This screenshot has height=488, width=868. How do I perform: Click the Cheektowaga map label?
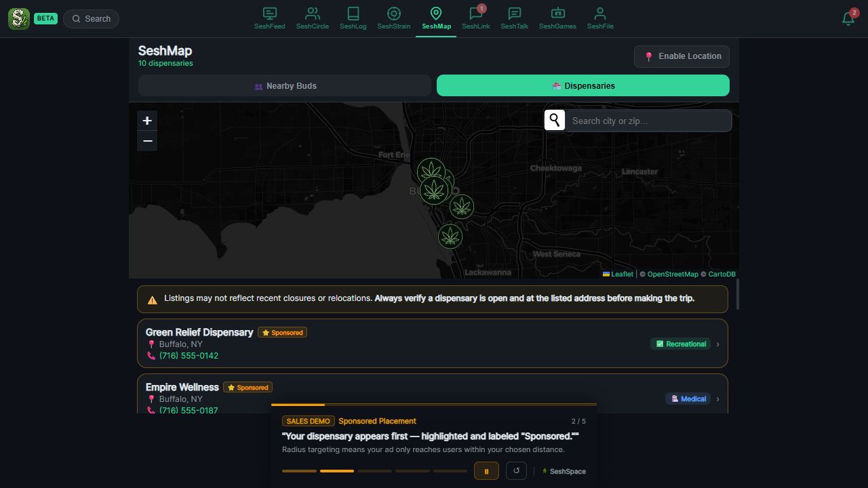point(556,167)
